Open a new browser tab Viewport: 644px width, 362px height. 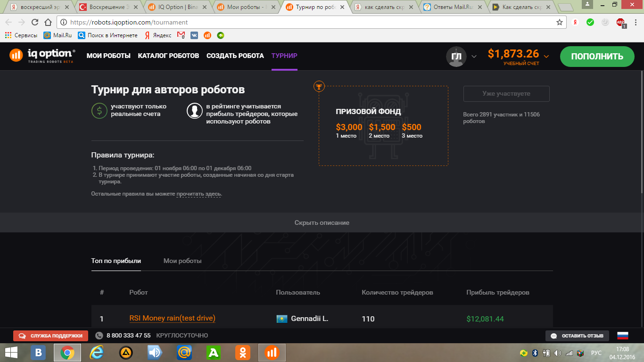[565, 8]
